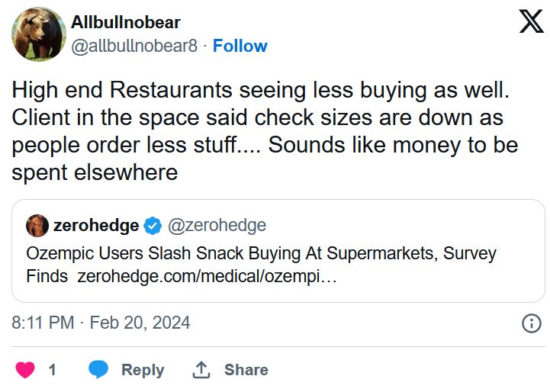
Task: Open the Allbullnobear display name link
Action: click(126, 23)
